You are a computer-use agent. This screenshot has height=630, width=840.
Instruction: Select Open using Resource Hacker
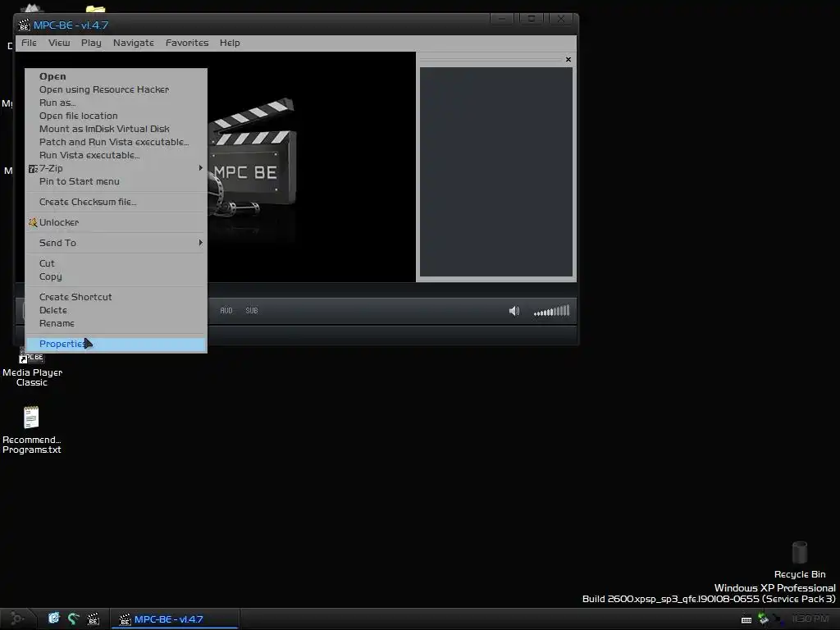pyautogui.click(x=116, y=89)
